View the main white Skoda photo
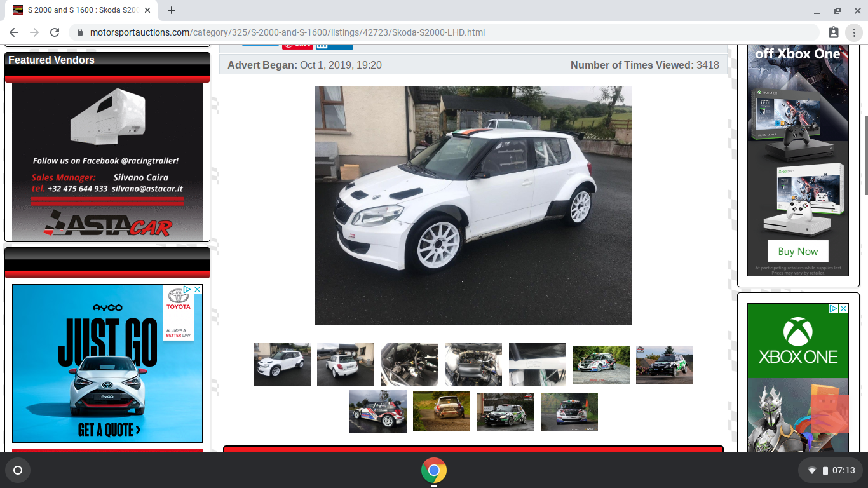This screenshot has width=868, height=488. click(x=473, y=205)
